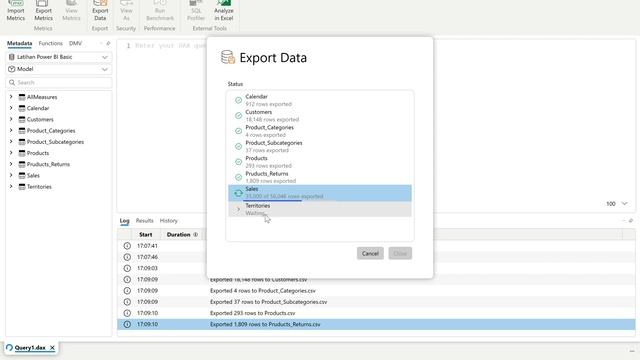Viewport: 640px width, 360px height.
Task: Click the Sales in-progress sync icon
Action: 238,193
